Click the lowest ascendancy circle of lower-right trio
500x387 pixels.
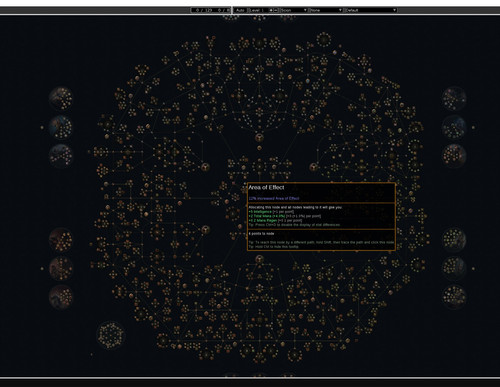(454, 297)
